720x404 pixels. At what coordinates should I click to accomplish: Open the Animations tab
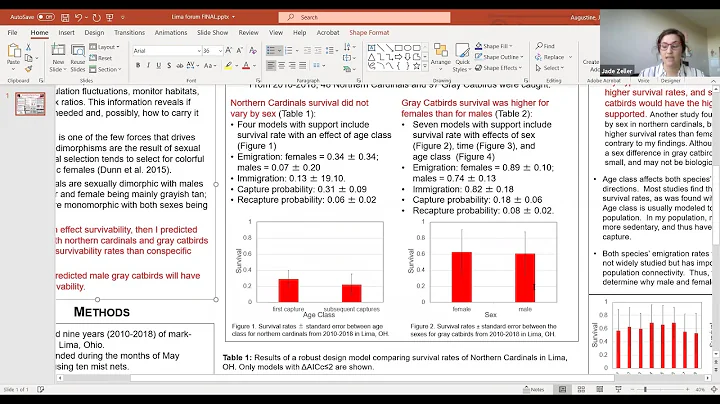[x=171, y=33]
